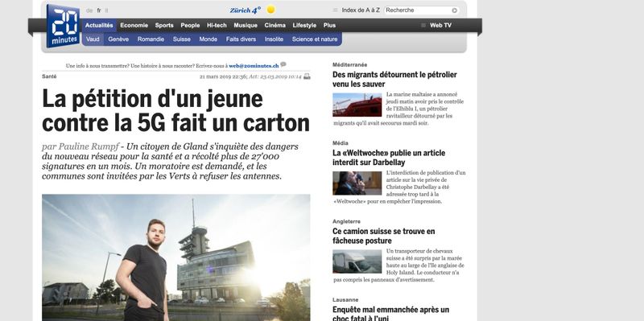Click the 5G petition article headline

click(175, 111)
